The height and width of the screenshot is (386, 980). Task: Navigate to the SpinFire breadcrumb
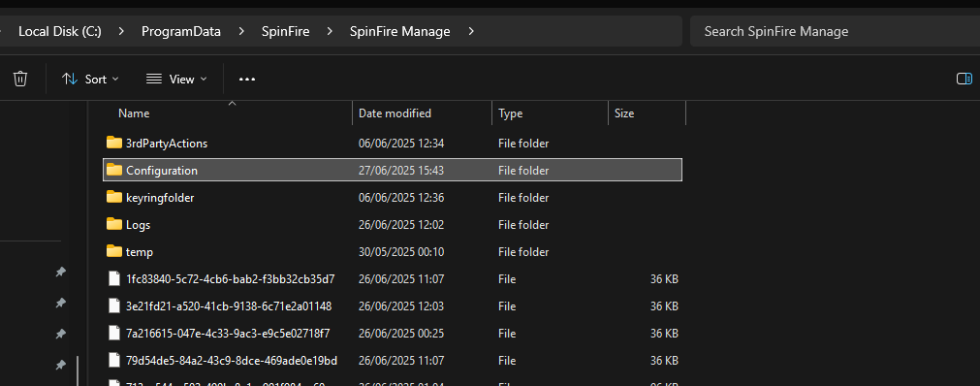[286, 31]
